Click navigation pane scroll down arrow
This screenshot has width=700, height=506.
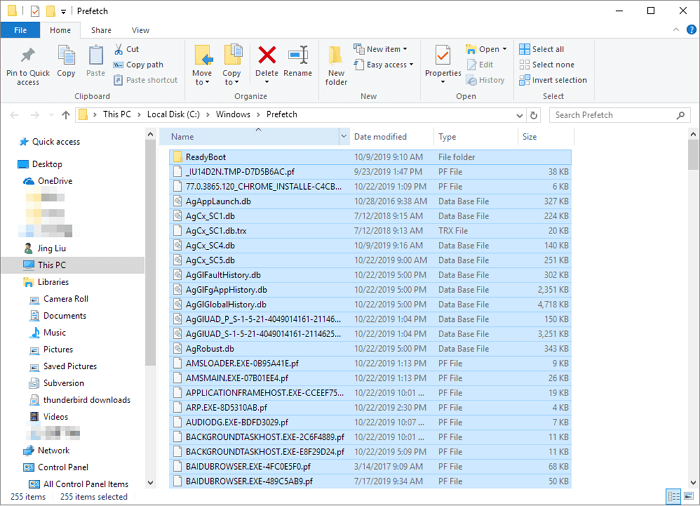coord(150,483)
